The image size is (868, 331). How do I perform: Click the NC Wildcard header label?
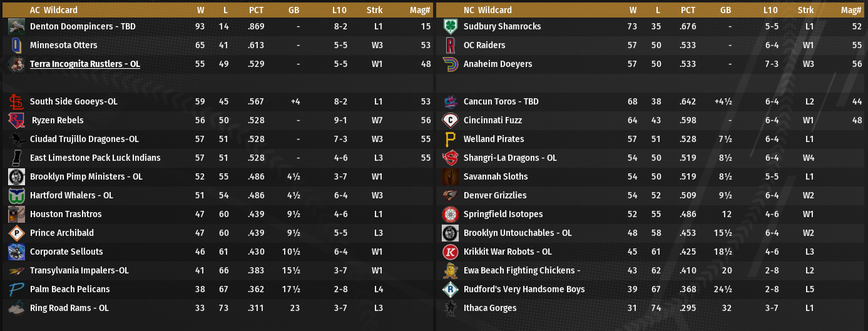coord(488,10)
